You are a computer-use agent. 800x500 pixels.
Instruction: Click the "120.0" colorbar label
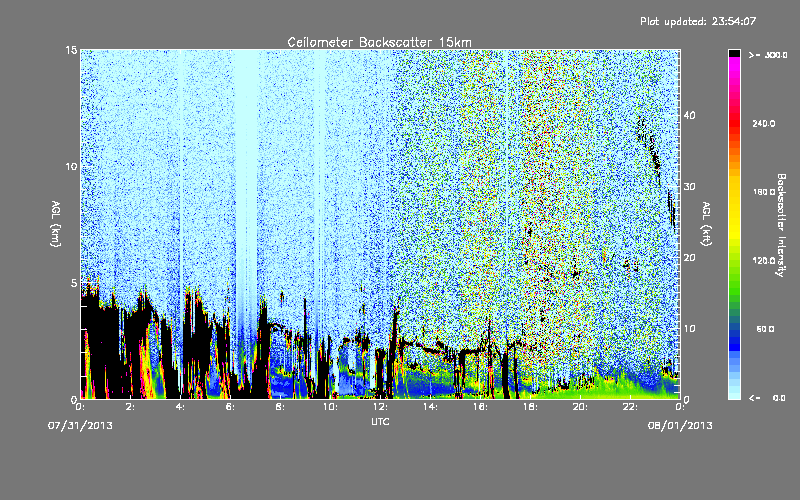point(764,260)
